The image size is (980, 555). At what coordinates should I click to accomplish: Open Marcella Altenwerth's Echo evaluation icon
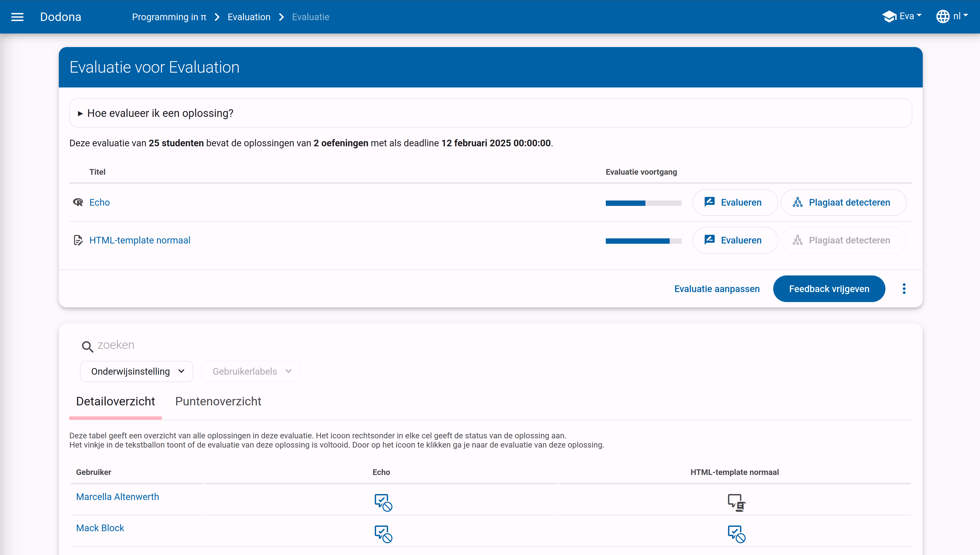coord(383,502)
